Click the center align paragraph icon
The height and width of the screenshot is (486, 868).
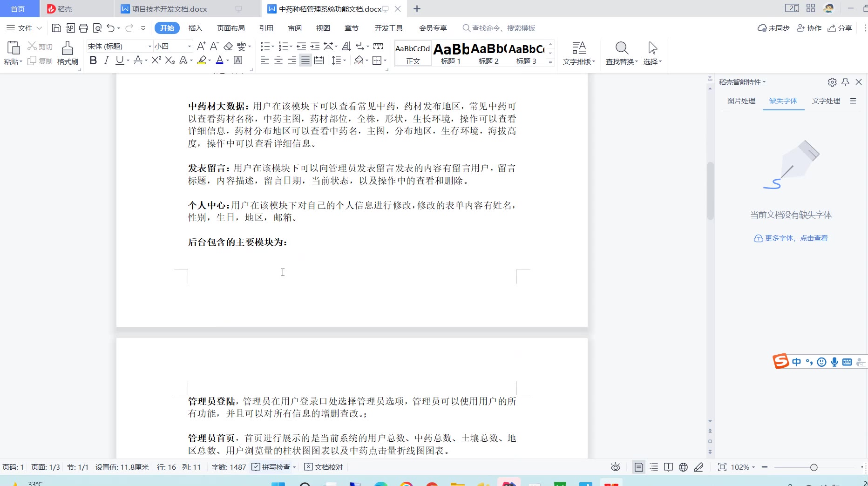point(278,60)
